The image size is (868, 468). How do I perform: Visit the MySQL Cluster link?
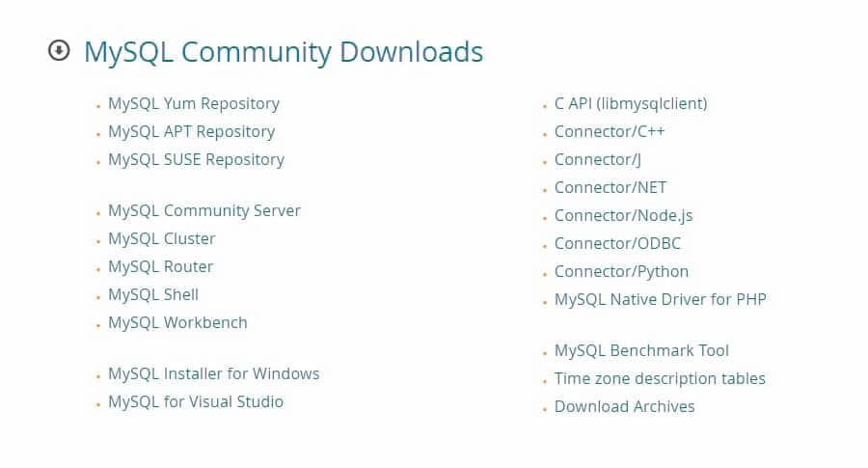161,238
